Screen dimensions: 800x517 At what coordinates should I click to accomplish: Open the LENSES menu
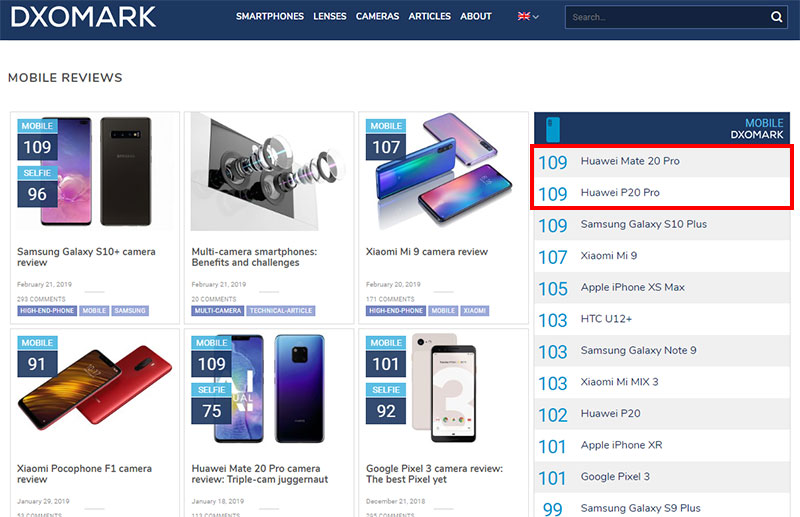coord(330,16)
